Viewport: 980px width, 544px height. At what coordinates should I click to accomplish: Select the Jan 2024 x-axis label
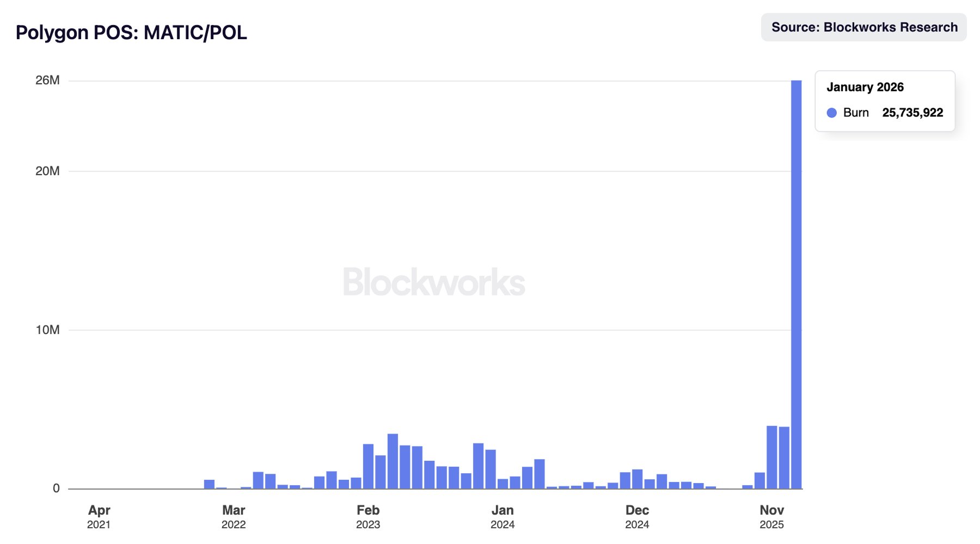(x=503, y=516)
